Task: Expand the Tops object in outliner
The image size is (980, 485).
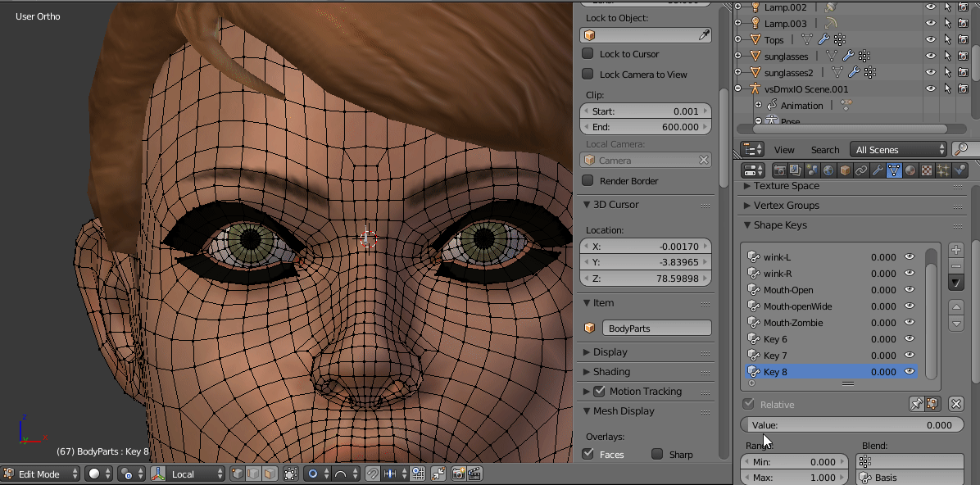Action: tap(737, 39)
